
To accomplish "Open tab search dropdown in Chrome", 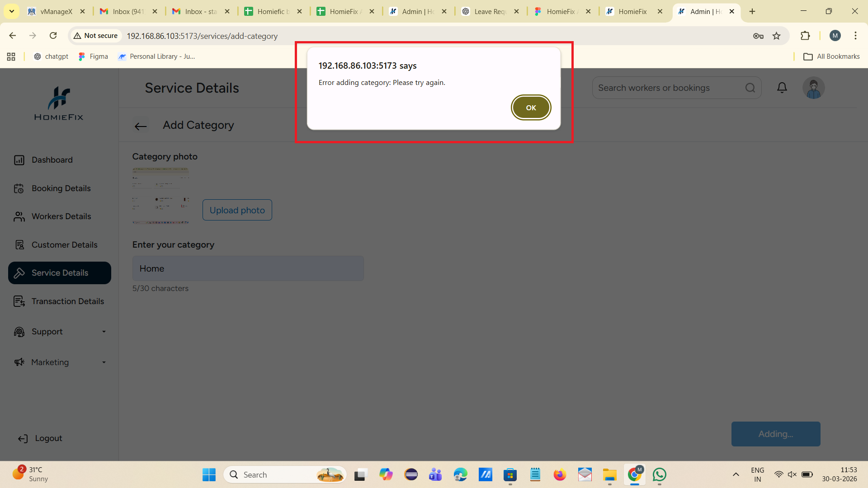I will coord(12,11).
